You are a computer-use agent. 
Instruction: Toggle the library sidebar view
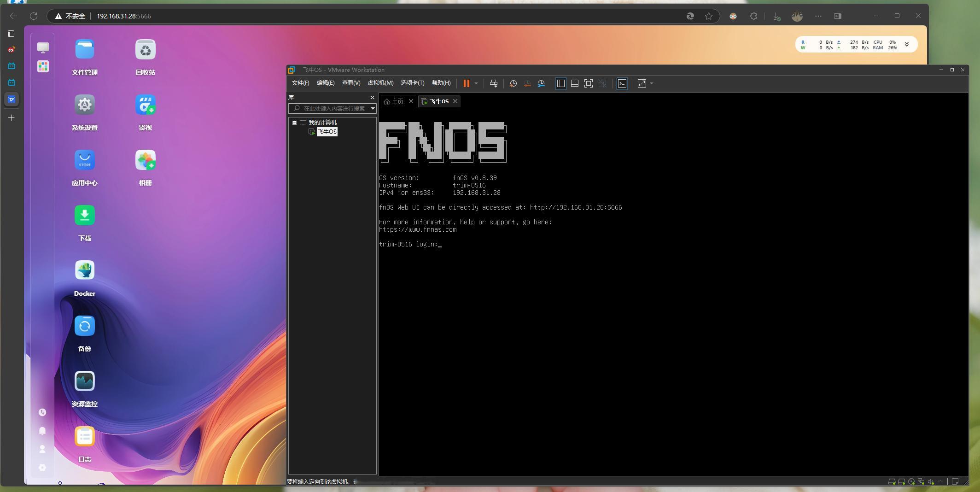point(561,83)
